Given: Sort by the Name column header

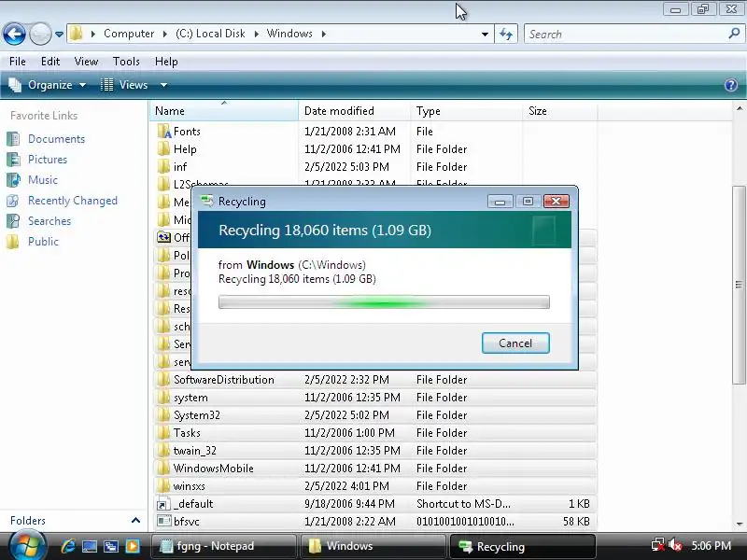Looking at the screenshot, I should click(x=224, y=111).
